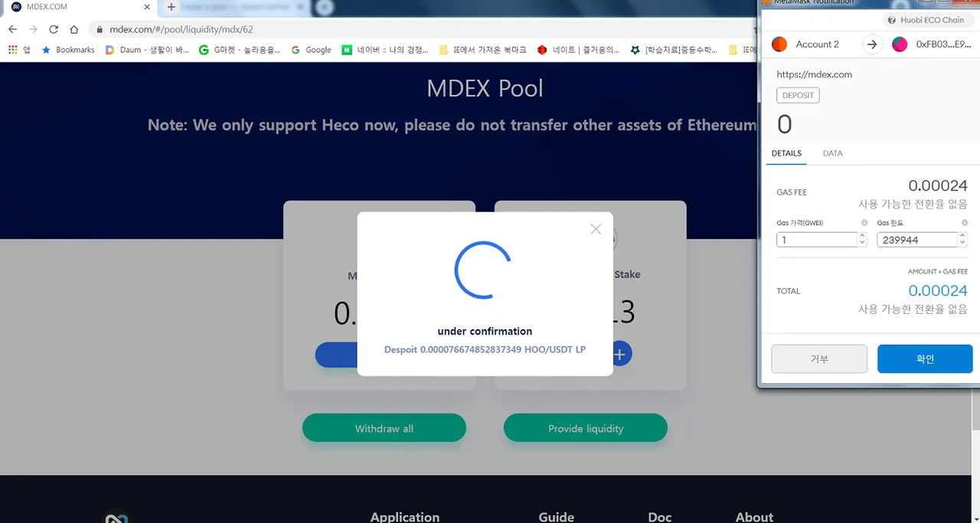Click the Gas 가격 info icon

(864, 223)
